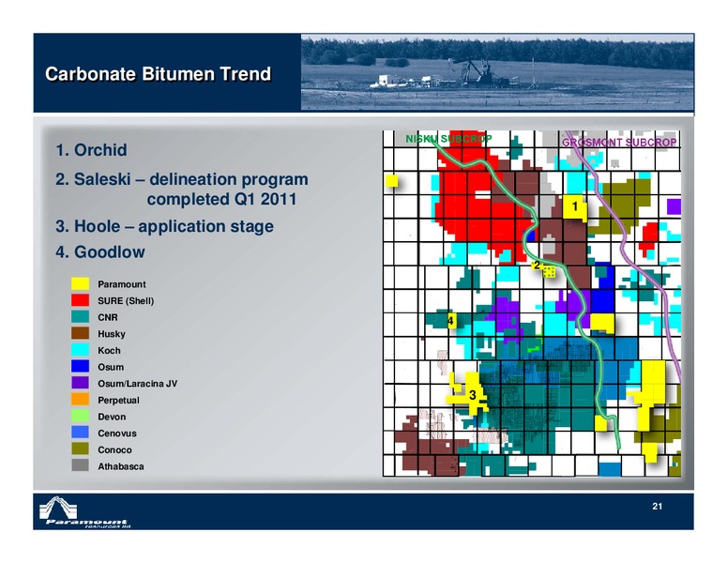Image resolution: width=728 pixels, height=563 pixels.
Task: Click the 'Husky' legend label
Action: tap(112, 334)
